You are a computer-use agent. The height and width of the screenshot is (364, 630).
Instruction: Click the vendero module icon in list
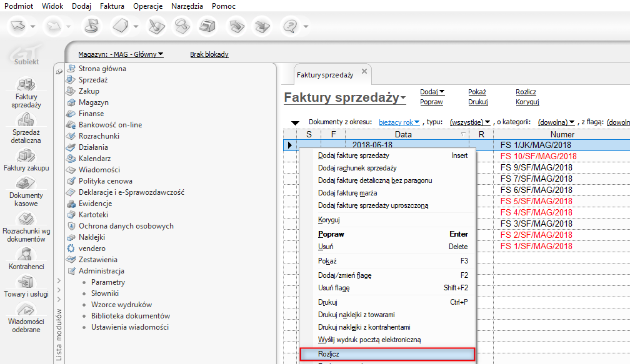71,248
